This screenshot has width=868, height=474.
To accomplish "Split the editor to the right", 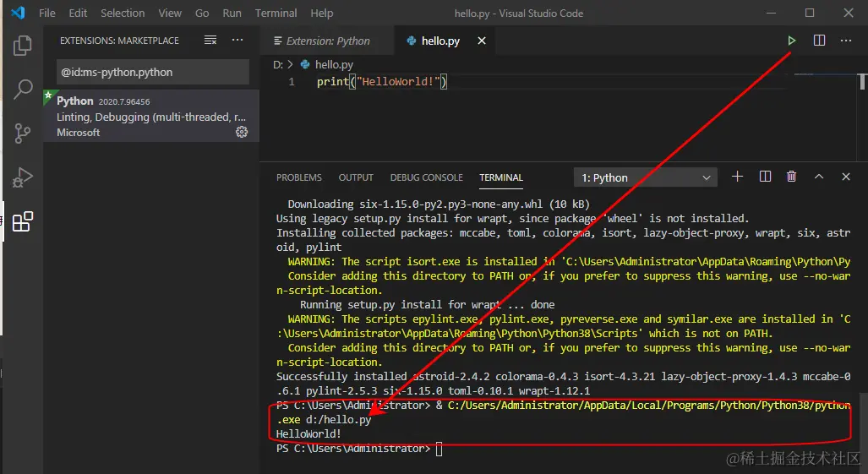I will pos(819,41).
